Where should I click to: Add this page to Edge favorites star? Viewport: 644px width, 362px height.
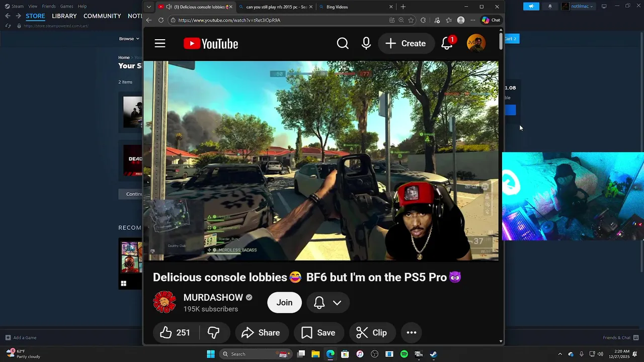(411, 20)
